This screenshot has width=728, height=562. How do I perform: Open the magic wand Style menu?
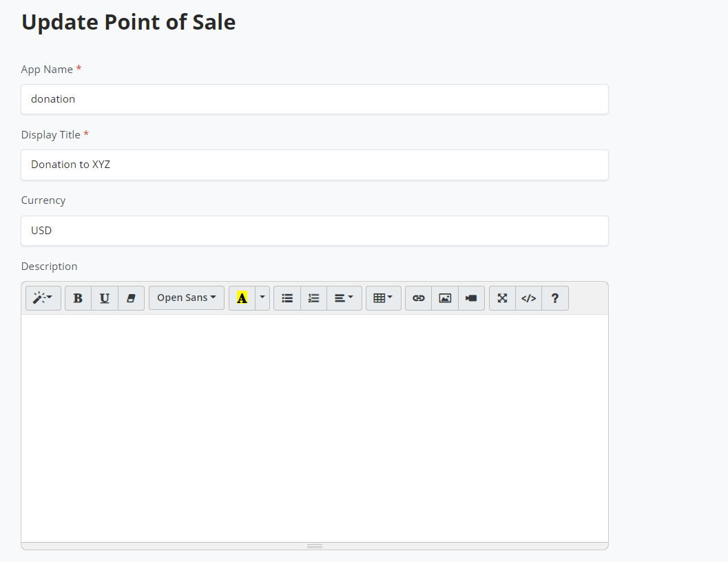(43, 298)
